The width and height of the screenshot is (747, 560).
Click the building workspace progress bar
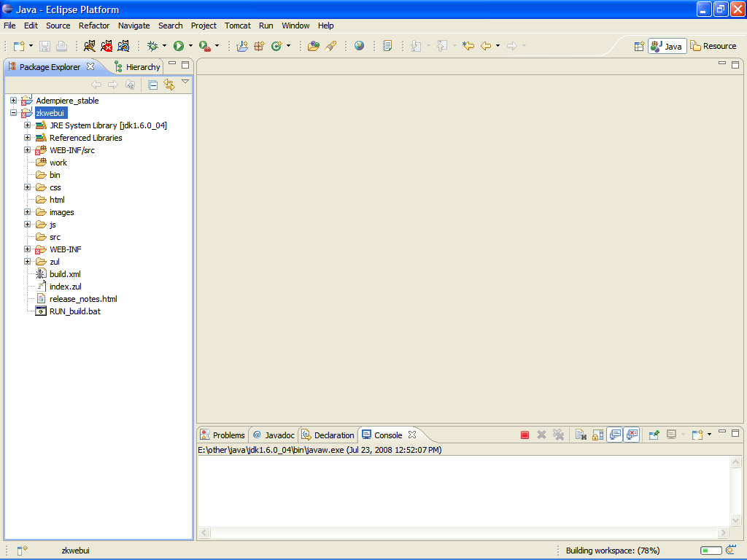coord(711,551)
